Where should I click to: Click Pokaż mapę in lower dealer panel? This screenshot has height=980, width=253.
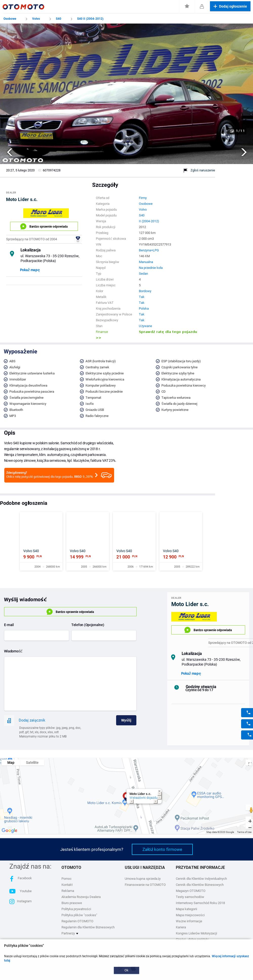point(191,673)
